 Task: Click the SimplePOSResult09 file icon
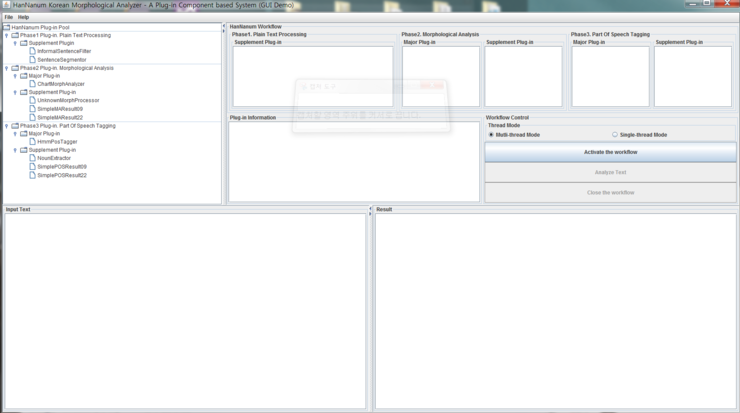33,166
